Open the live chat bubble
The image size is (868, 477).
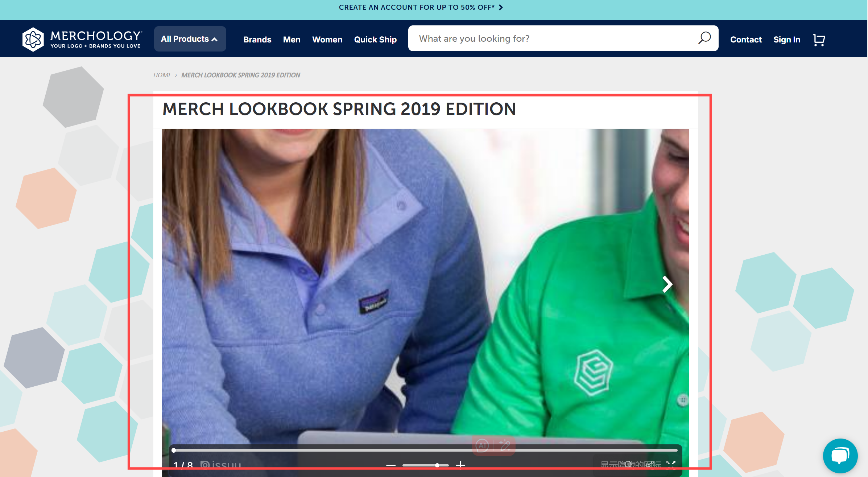pos(840,455)
